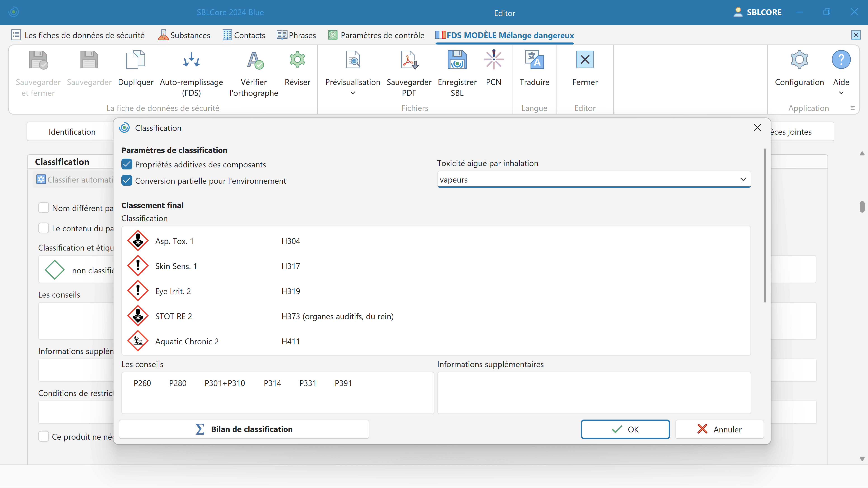Image resolution: width=868 pixels, height=488 pixels.
Task: Enable the Nom différent checkbox
Action: tap(44, 208)
